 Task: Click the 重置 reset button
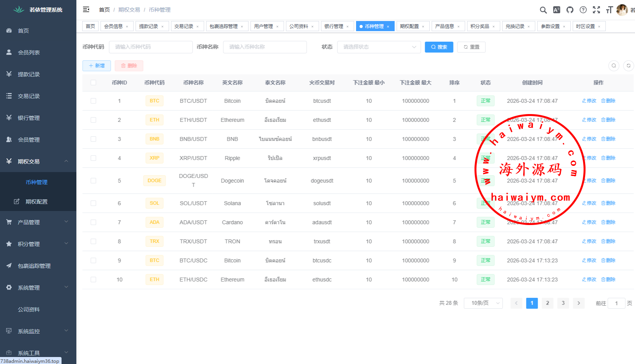[471, 47]
